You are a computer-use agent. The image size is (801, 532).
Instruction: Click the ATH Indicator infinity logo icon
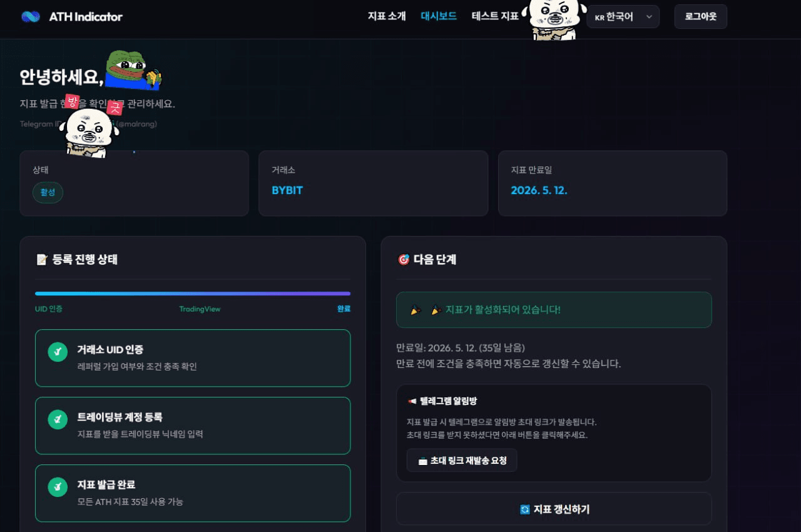click(31, 17)
